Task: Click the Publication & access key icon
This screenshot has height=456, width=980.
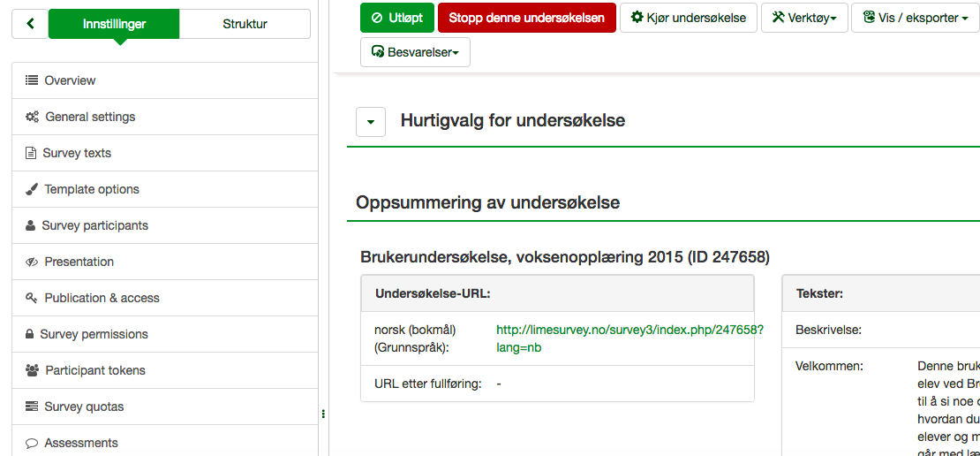Action: point(32,298)
